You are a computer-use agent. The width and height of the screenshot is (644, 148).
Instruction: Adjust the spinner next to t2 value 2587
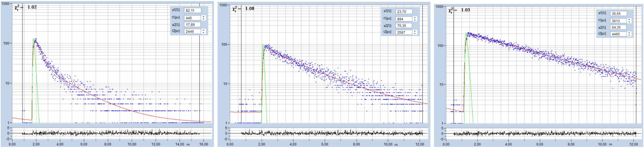(415, 32)
